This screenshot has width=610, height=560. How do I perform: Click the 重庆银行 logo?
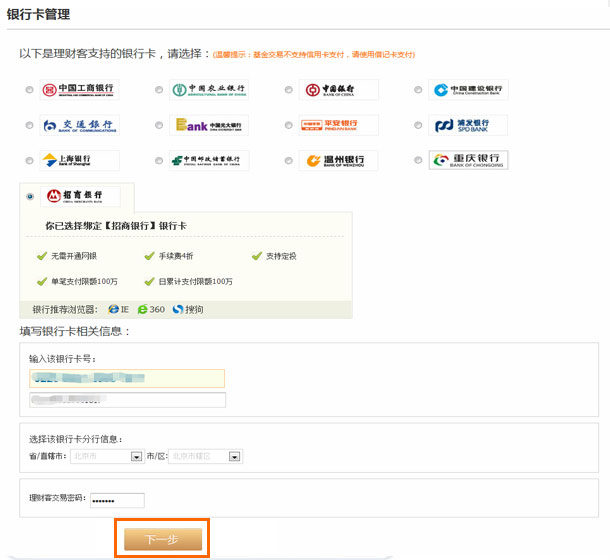pos(468,160)
